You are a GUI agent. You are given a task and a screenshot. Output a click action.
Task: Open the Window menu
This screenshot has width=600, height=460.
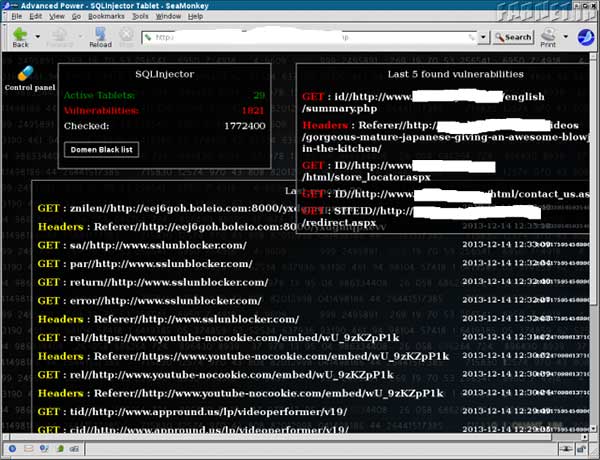tap(168, 16)
